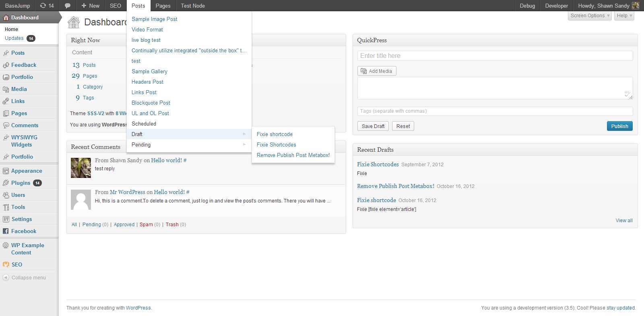This screenshot has height=316, width=644.
Task: Choose Video Format in the Posts dropdown
Action: 147,29
